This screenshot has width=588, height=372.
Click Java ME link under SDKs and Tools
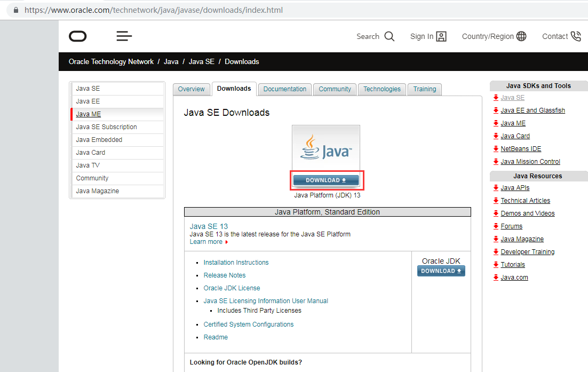point(513,123)
